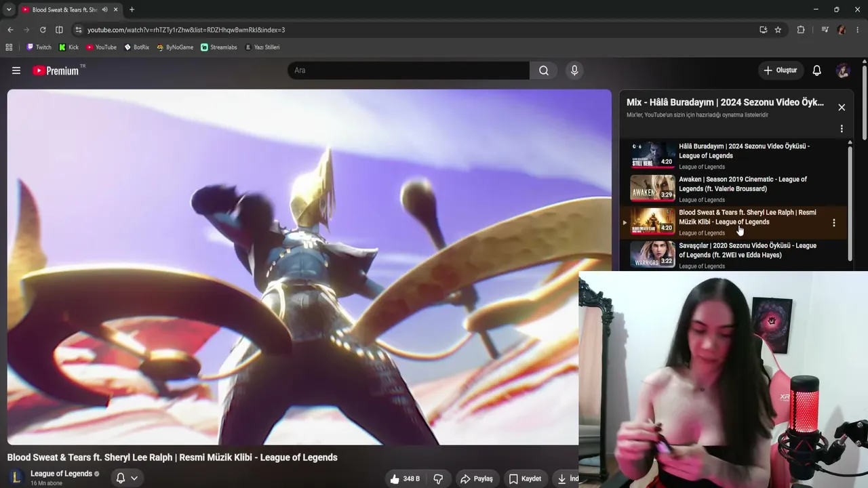Screen dimensions: 868x488
Task: Close the Mix playlist panel
Action: click(842, 107)
